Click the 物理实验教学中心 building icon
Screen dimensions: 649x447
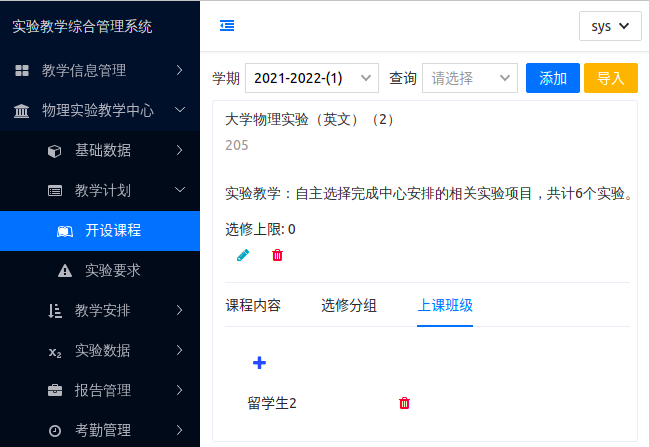pos(22,110)
